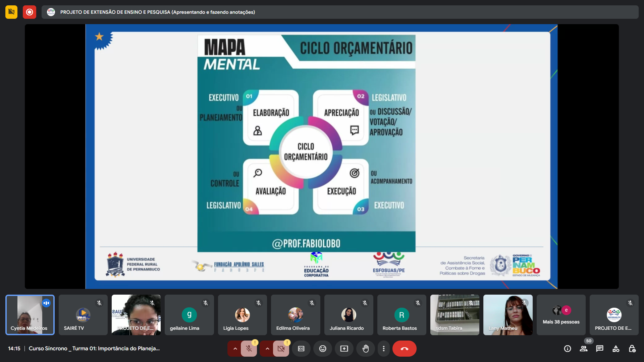Click the yellow camera-off icon top-left
Screen dimensions: 644x362
[11, 12]
